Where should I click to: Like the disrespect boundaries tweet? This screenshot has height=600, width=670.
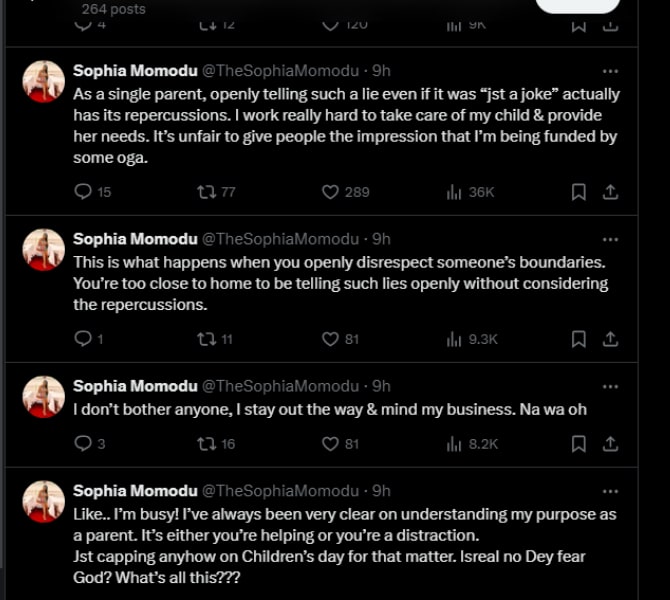pyautogui.click(x=330, y=339)
